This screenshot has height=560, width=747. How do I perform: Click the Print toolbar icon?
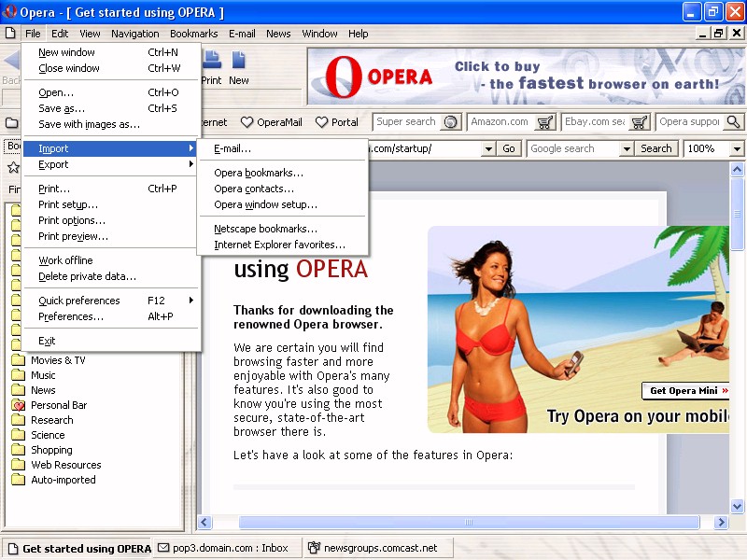click(x=212, y=60)
